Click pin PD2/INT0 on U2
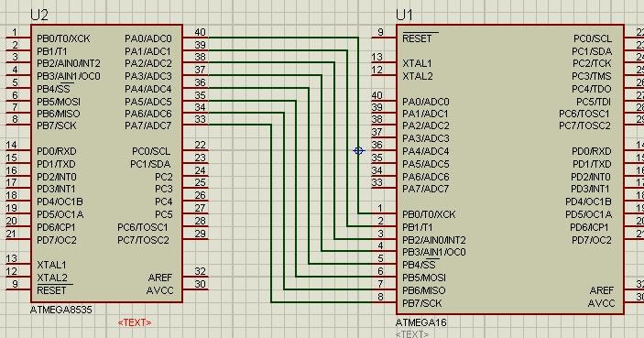Image resolution: width=644 pixels, height=338 pixels. [x=57, y=177]
